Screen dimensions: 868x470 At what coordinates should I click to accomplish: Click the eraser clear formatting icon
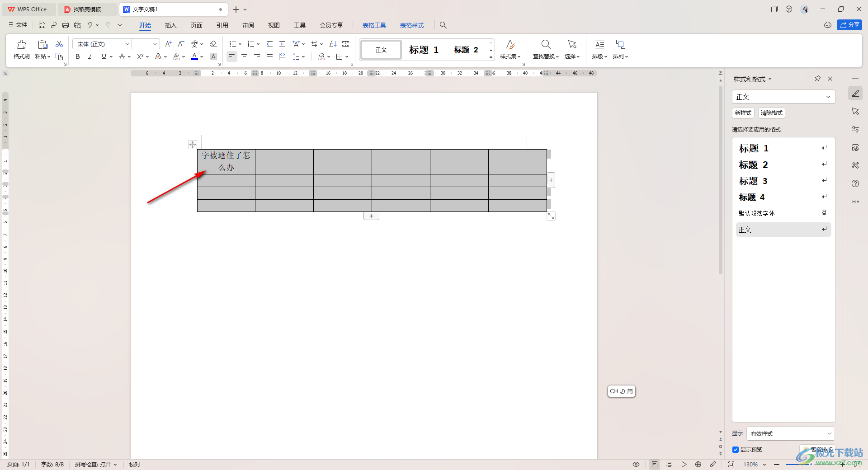tap(213, 44)
